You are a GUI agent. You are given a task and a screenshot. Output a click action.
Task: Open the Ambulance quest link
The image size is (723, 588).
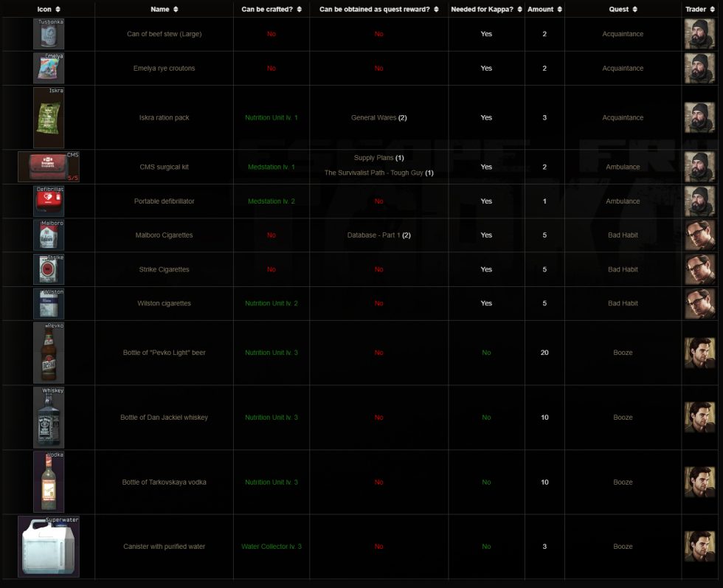[623, 167]
